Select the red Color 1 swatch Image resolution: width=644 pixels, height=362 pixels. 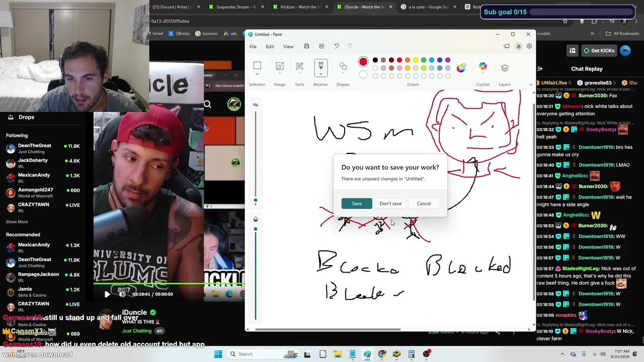point(363,62)
